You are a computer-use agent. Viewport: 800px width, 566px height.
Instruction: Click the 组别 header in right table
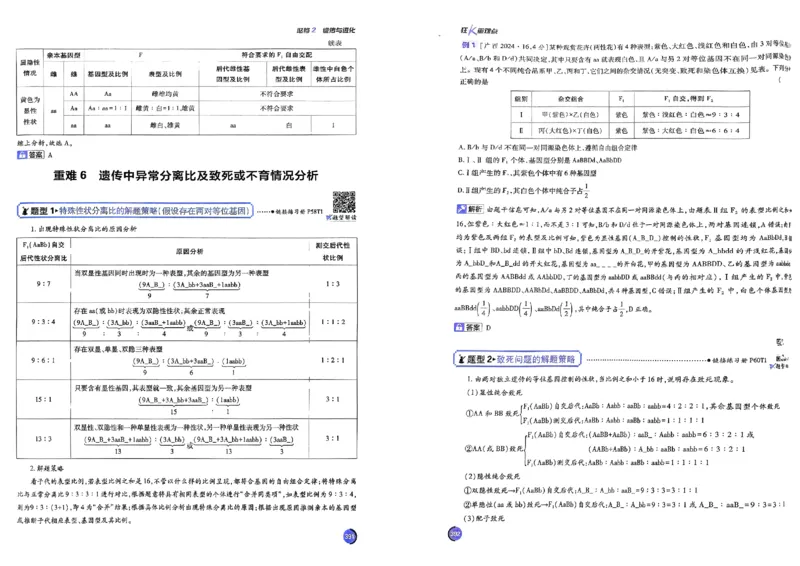[521, 99]
